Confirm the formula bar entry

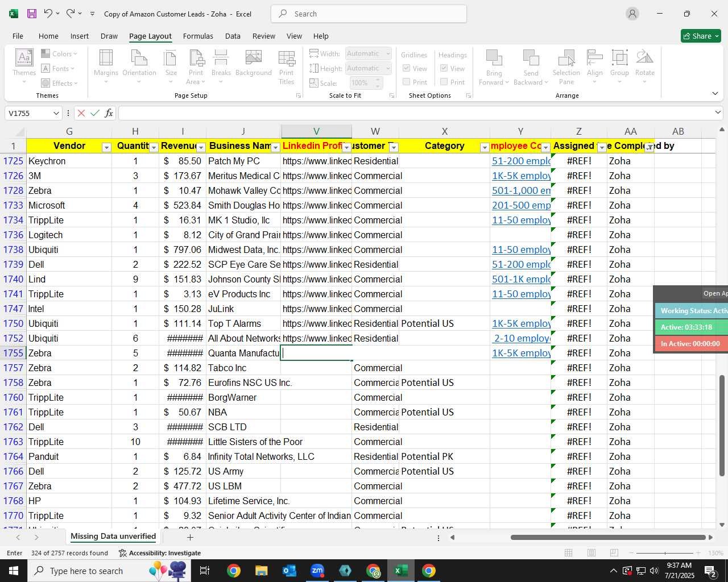(x=95, y=113)
